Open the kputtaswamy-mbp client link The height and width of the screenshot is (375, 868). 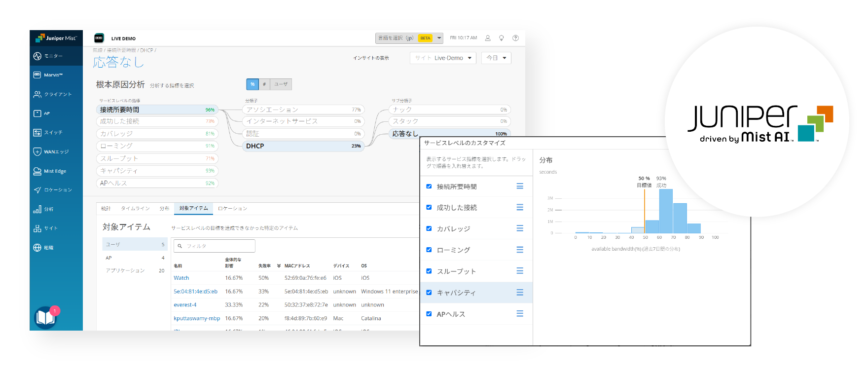(197, 318)
